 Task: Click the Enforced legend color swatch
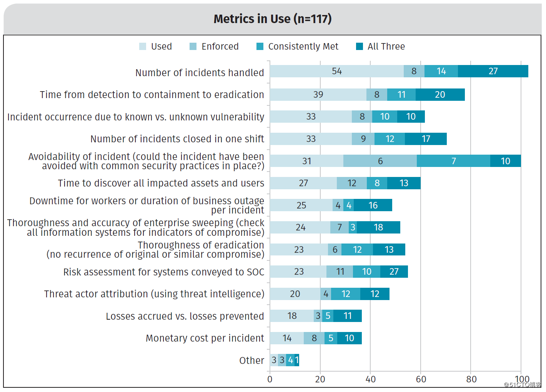click(x=193, y=47)
